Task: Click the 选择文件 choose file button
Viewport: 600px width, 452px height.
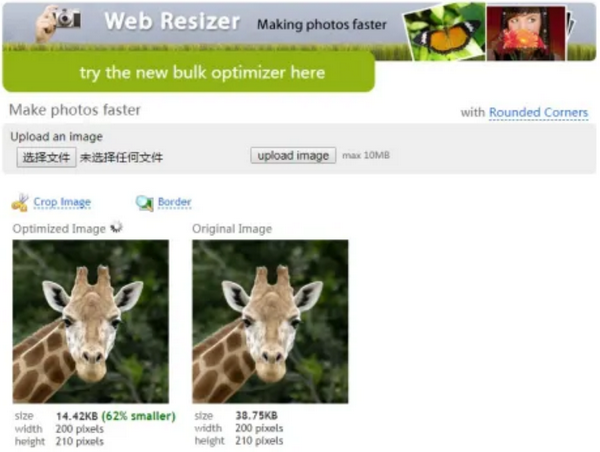Action: point(46,157)
